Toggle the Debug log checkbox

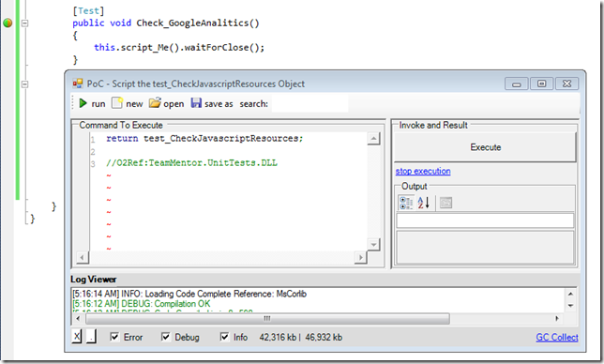click(x=166, y=337)
